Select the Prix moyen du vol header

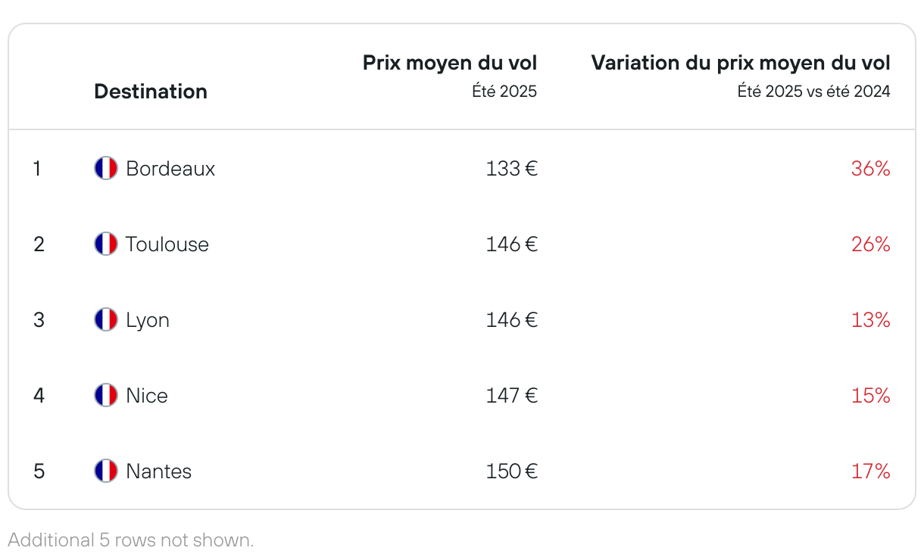(450, 63)
